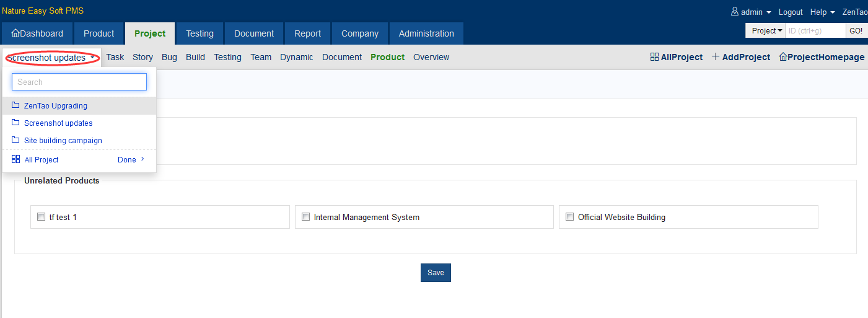The height and width of the screenshot is (318, 868).
Task: Open the Screenshot updates project dropdown
Action: (x=52, y=58)
